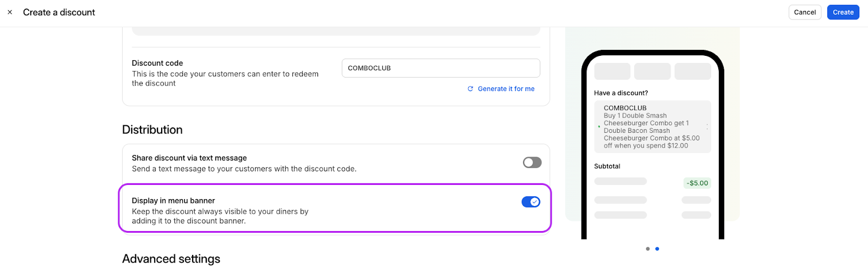Click the checkmark knob of the menu banner switch

(x=535, y=202)
